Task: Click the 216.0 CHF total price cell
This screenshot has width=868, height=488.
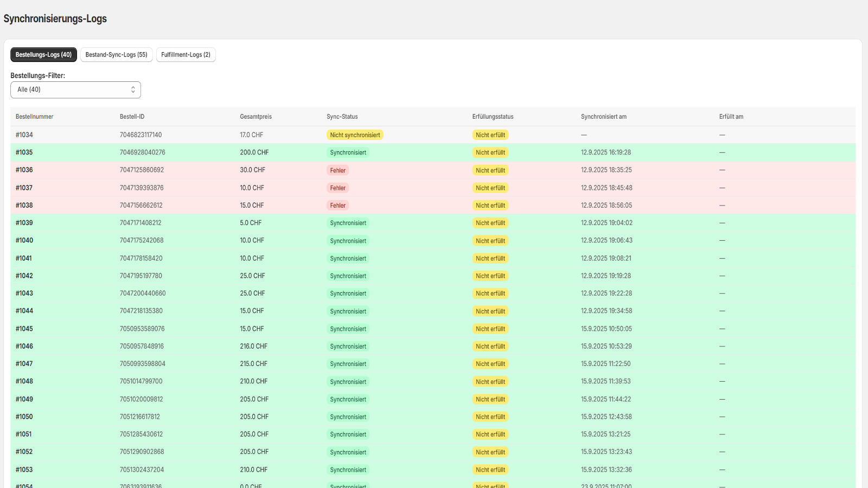Action: [253, 346]
